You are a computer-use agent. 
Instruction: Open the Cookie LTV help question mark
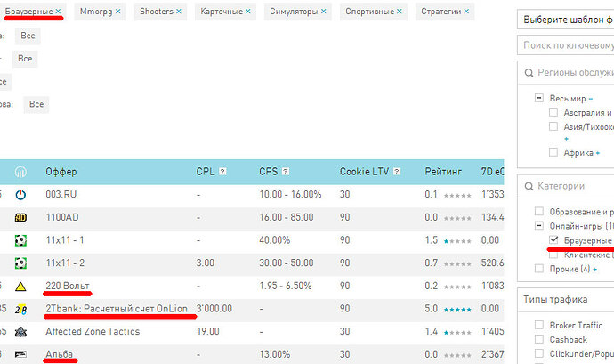pos(397,171)
